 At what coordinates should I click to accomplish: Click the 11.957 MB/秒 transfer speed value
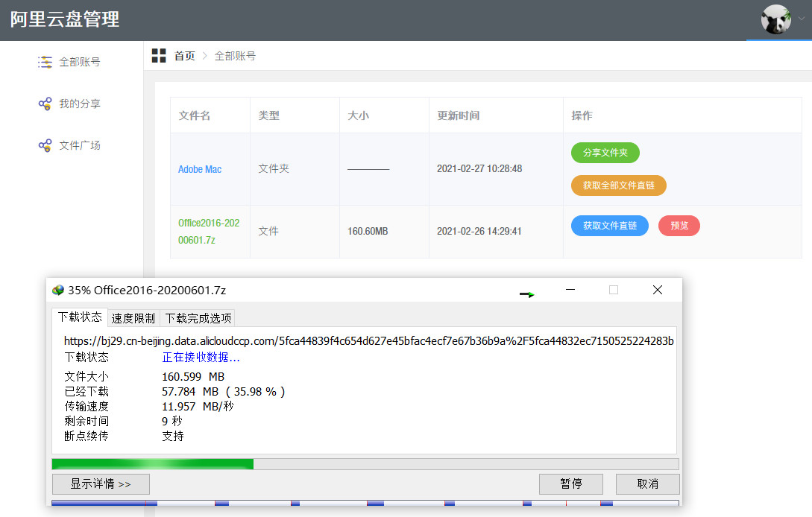(198, 406)
